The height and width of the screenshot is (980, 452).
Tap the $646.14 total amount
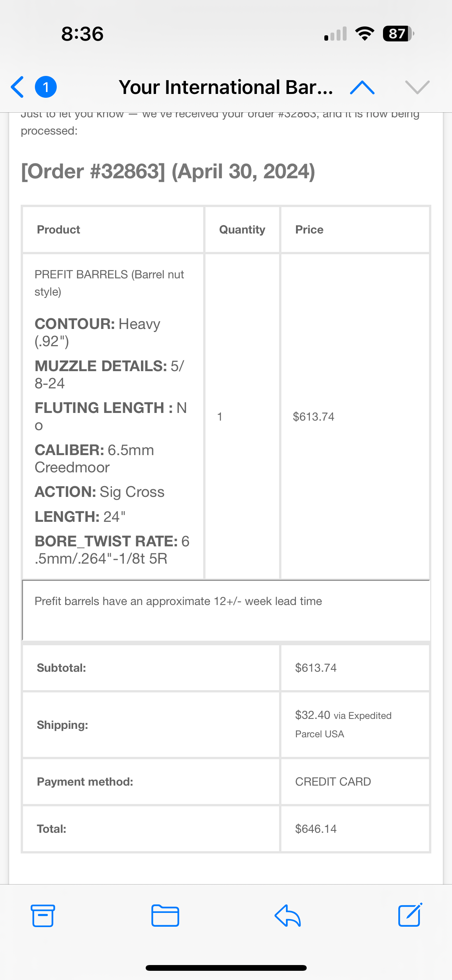tap(316, 829)
